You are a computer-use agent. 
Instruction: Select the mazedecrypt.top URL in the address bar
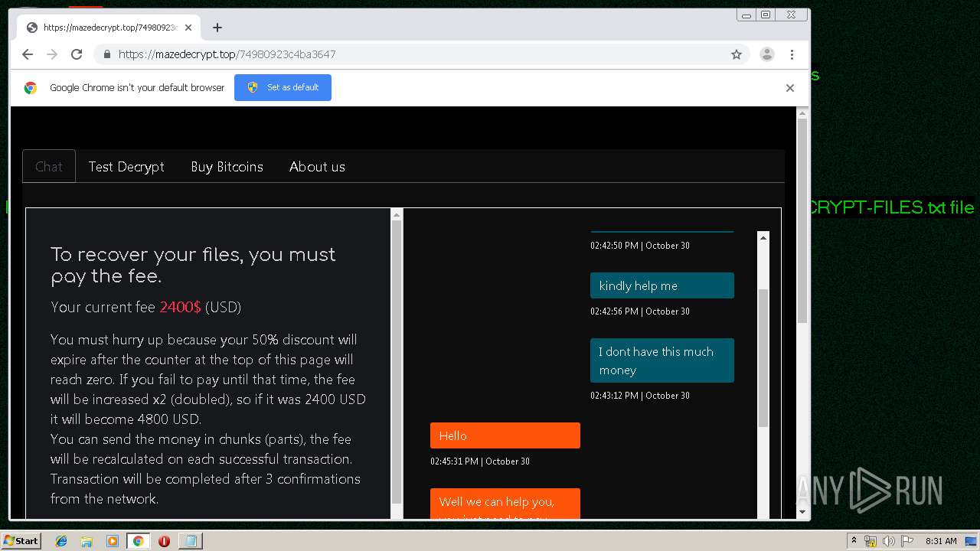click(x=227, y=54)
